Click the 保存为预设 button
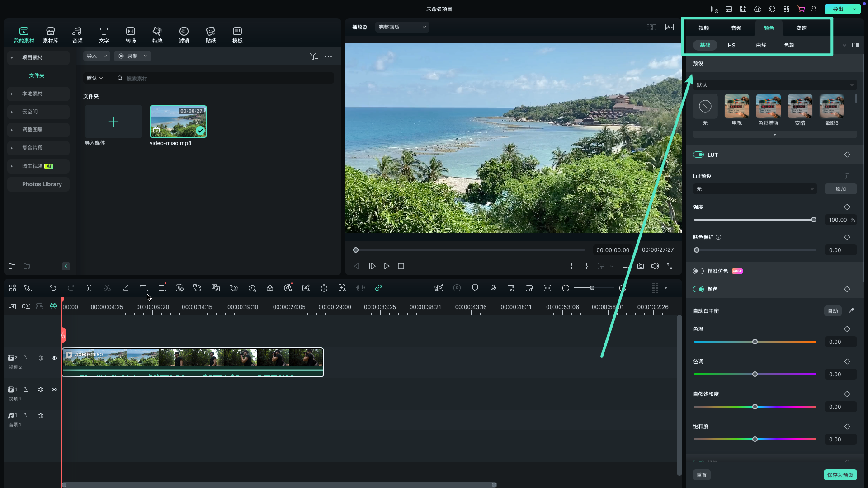The image size is (868, 488). click(x=840, y=475)
